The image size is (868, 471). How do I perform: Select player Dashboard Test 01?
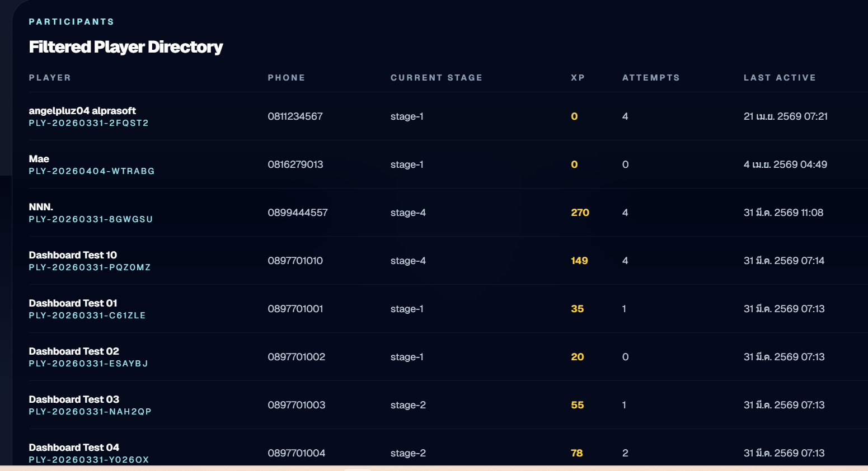73,303
